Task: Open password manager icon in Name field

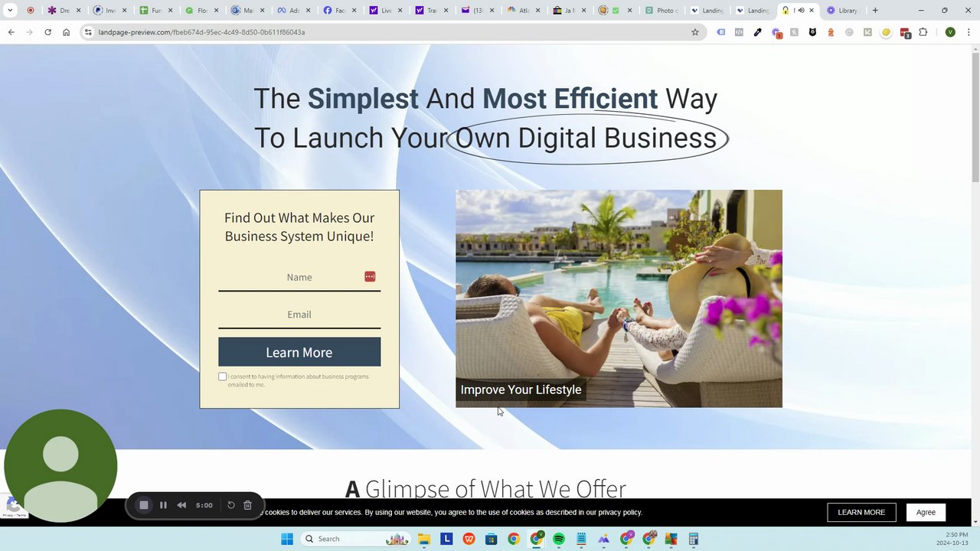Action: pos(370,276)
